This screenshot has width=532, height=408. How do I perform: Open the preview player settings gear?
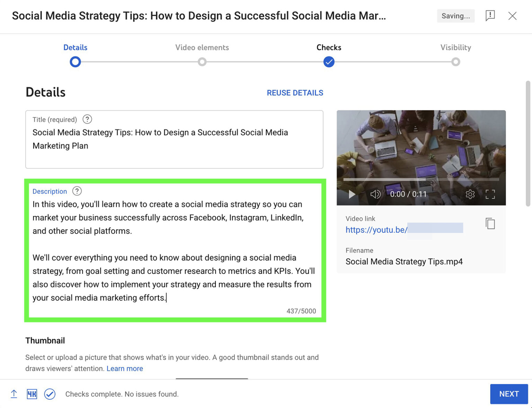(470, 194)
